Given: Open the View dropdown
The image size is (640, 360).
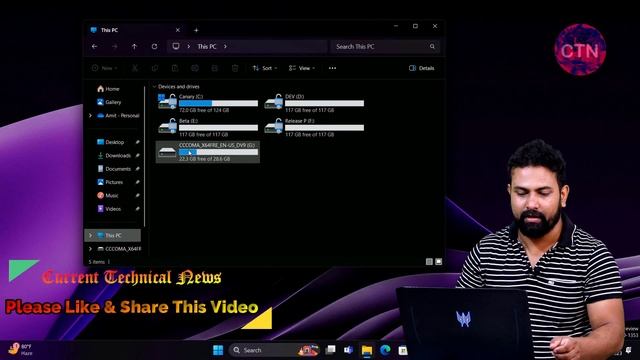Looking at the screenshot, I should (302, 68).
